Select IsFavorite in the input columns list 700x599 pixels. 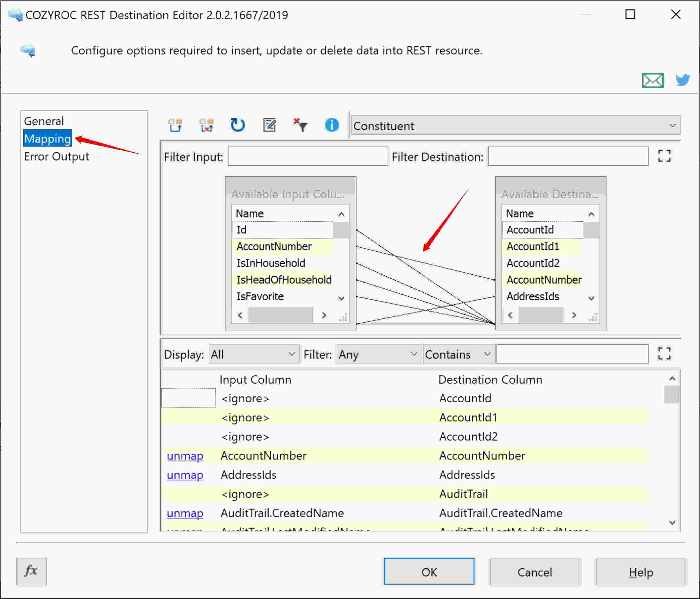(282, 297)
